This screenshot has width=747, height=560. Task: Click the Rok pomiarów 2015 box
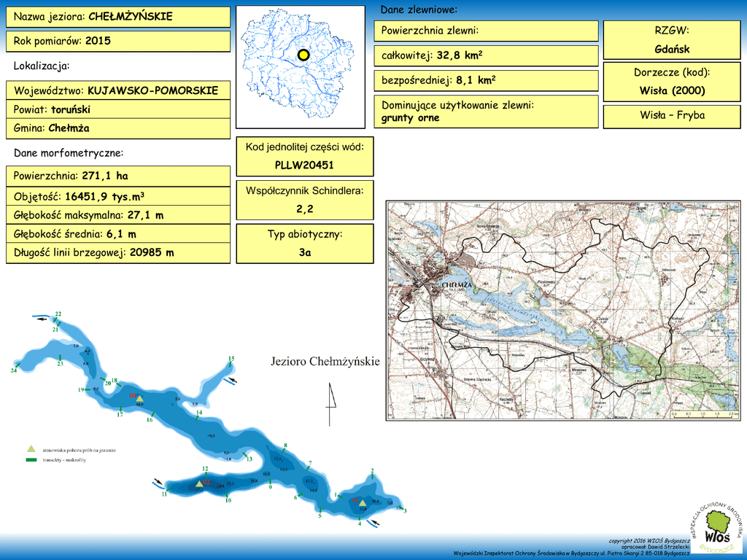click(x=118, y=42)
